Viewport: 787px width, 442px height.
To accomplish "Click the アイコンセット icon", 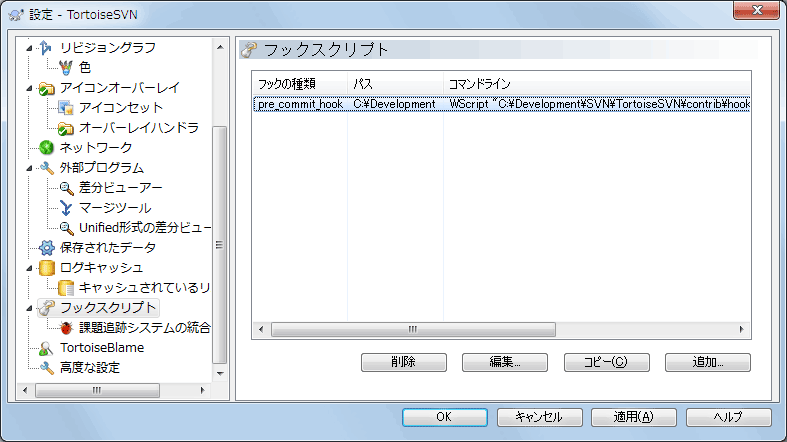I will pos(66,108).
